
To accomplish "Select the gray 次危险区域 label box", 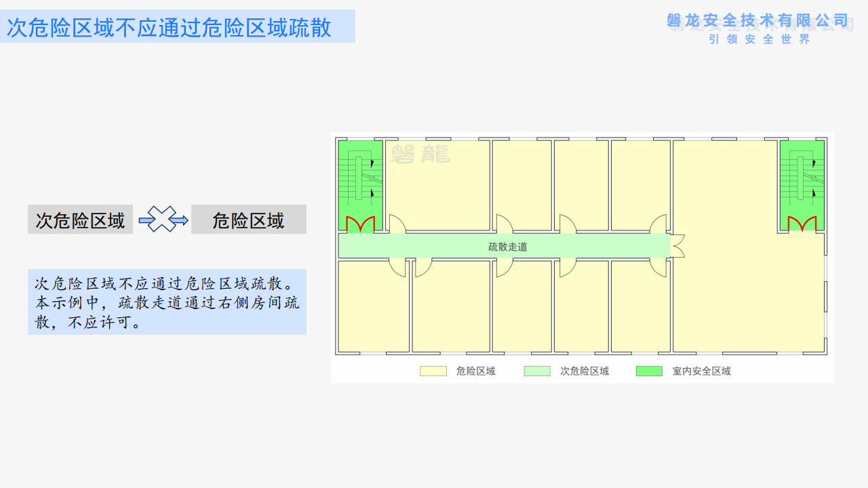I will 80,220.
